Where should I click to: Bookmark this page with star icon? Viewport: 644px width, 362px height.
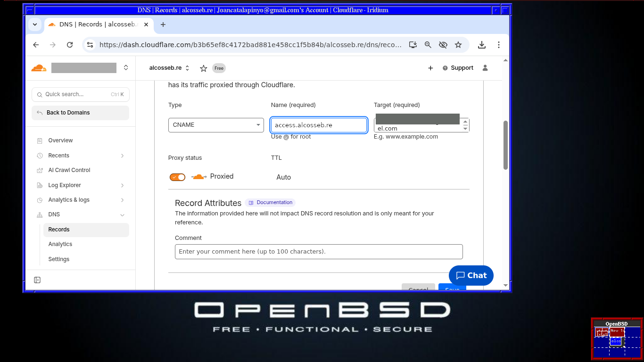(x=458, y=45)
